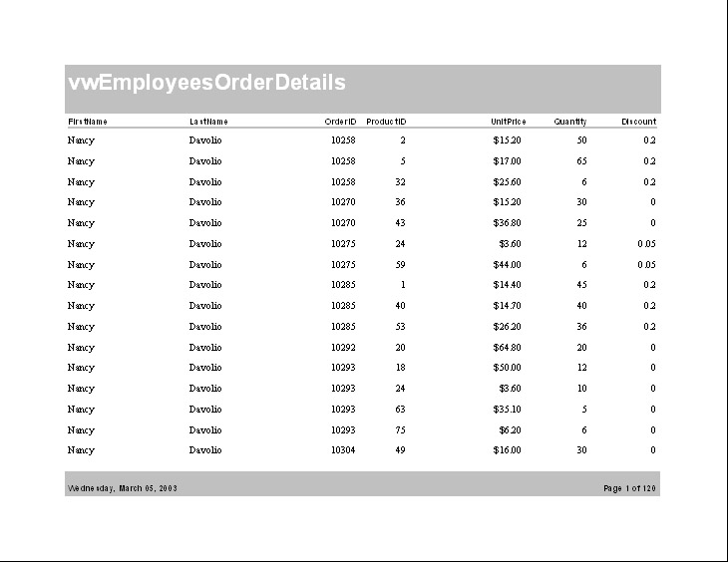The height and width of the screenshot is (562, 728).
Task: Click product ID 75 in the table
Action: click(400, 430)
